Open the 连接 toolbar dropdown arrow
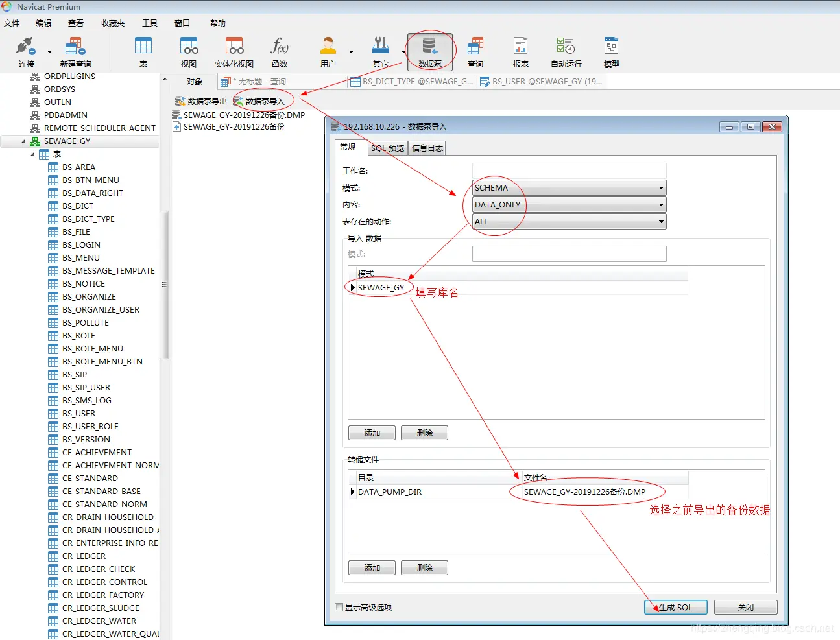The width and height of the screenshot is (840, 640). point(49,52)
